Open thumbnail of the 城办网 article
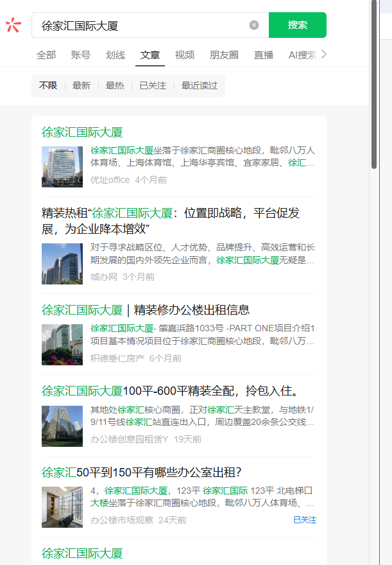This screenshot has height=565, width=392. tap(62, 264)
